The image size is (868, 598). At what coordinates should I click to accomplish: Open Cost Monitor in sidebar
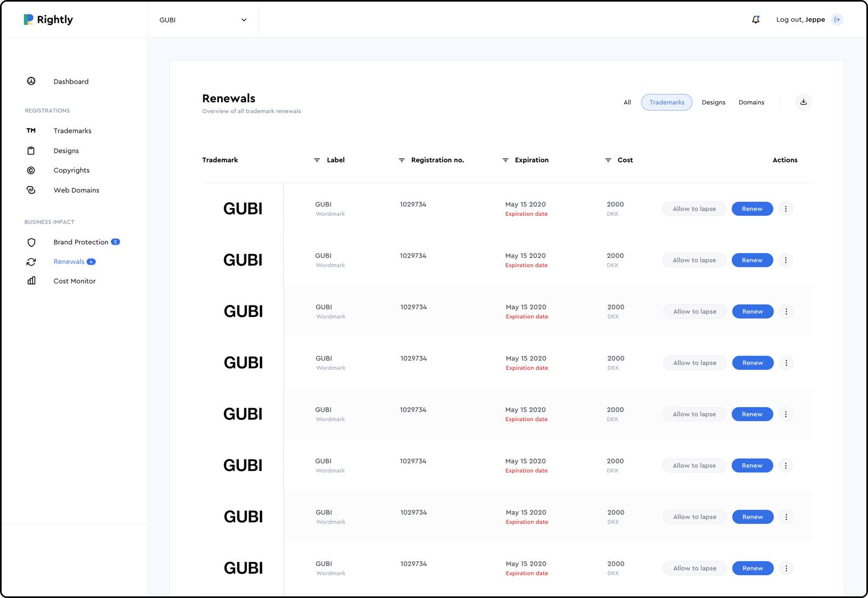tap(75, 281)
